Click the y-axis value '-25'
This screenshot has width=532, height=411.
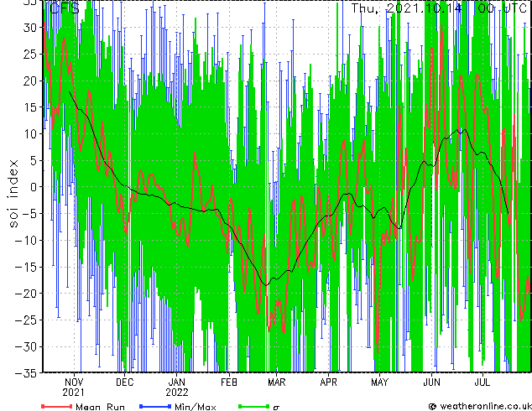[26, 320]
